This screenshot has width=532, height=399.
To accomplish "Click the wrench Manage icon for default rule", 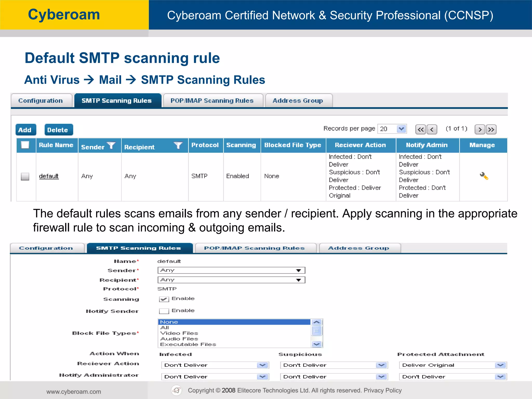I will tap(484, 176).
